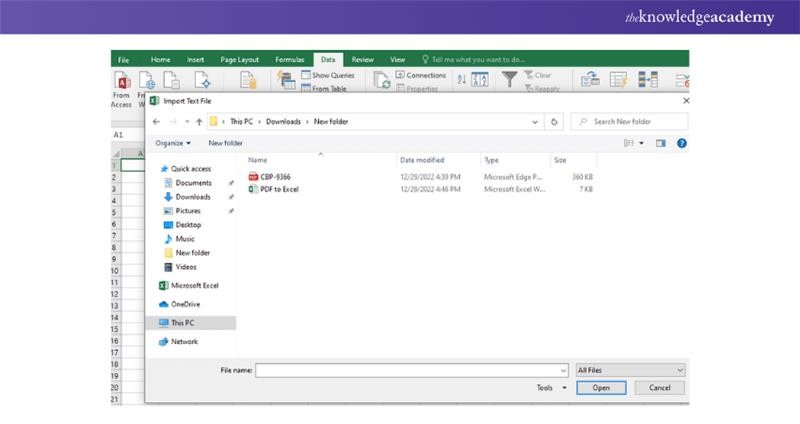Open the dialog help question-mark icon
800x424 pixels.
click(x=681, y=143)
